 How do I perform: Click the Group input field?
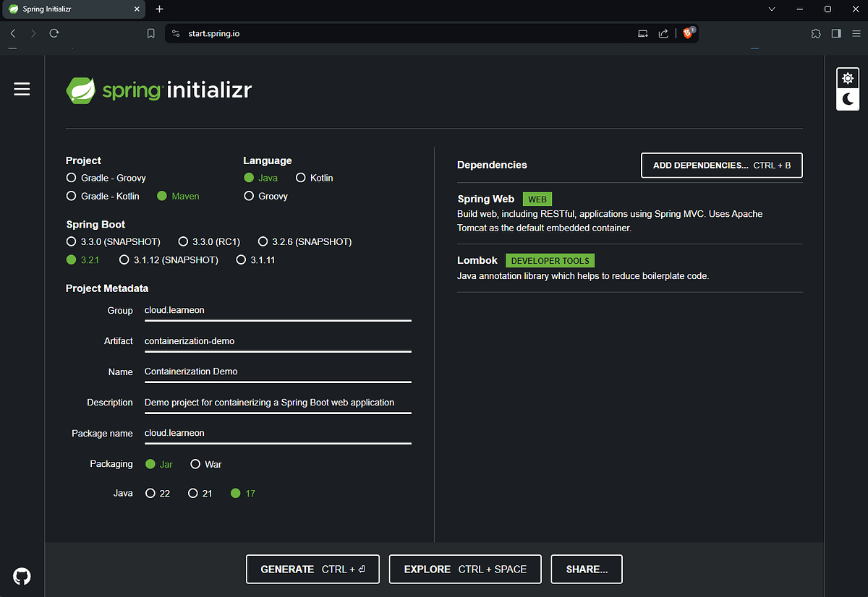[278, 311]
